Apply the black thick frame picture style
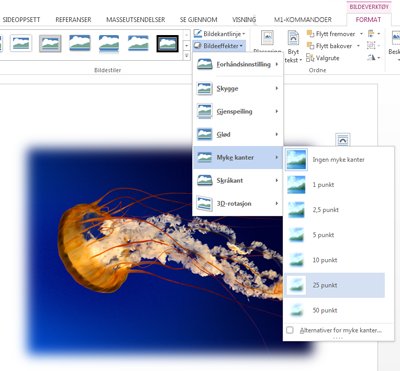The image size is (400, 371). 167,43
